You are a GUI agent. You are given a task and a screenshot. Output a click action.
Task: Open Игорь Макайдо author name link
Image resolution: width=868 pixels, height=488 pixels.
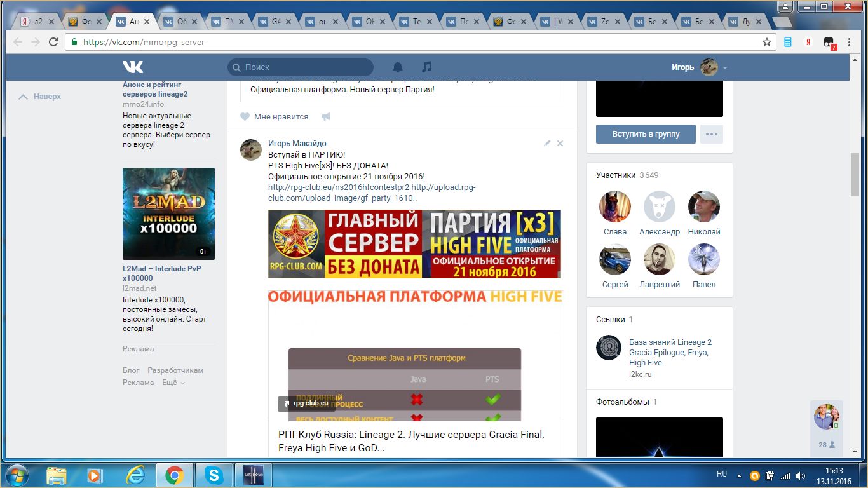point(297,144)
